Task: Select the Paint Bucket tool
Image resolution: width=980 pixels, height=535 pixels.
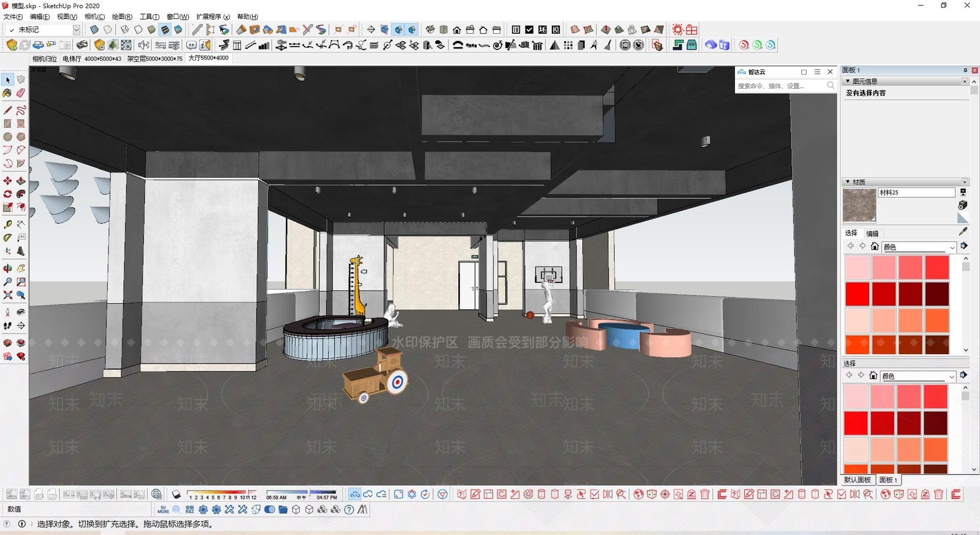Action: [x=7, y=93]
